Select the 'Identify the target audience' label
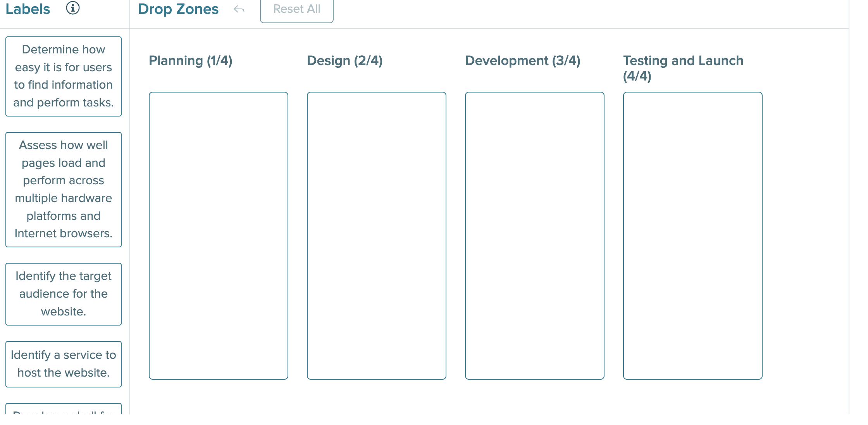The width and height of the screenshot is (868, 425). (64, 293)
